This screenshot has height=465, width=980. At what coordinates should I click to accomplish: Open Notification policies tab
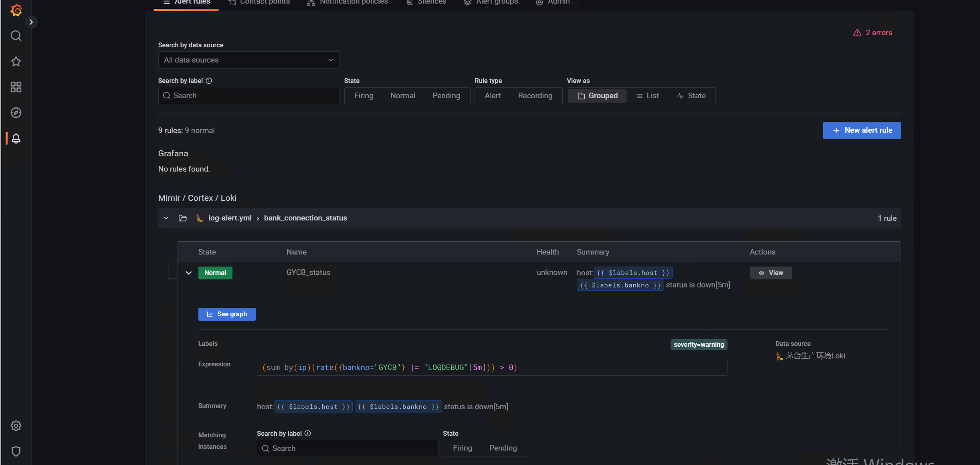point(348,2)
